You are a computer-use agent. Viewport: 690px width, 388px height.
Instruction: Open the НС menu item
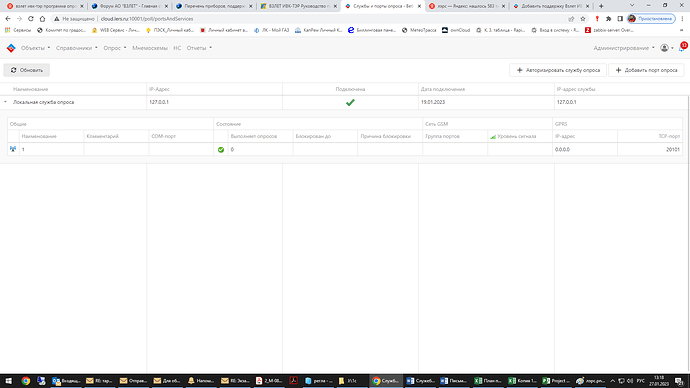coord(177,48)
